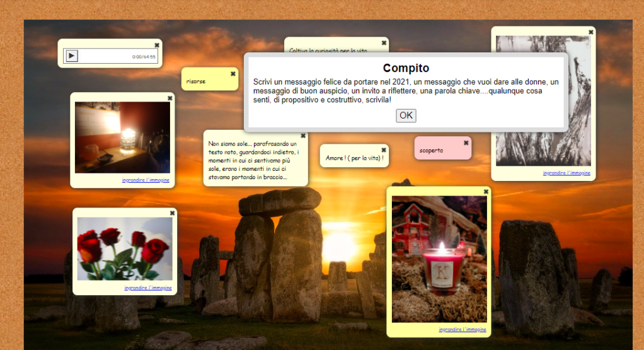Click the audio progress bar track

click(x=104, y=56)
